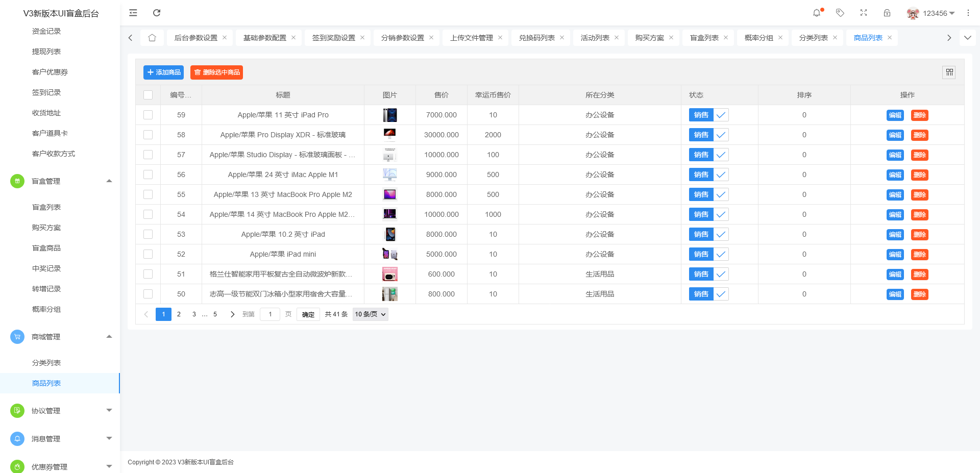Open the tag icon in header

click(x=840, y=13)
